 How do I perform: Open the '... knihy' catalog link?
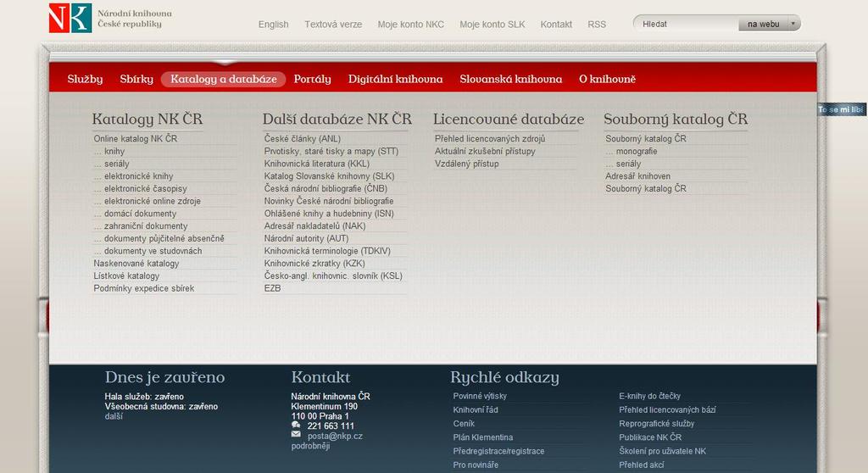tap(109, 151)
